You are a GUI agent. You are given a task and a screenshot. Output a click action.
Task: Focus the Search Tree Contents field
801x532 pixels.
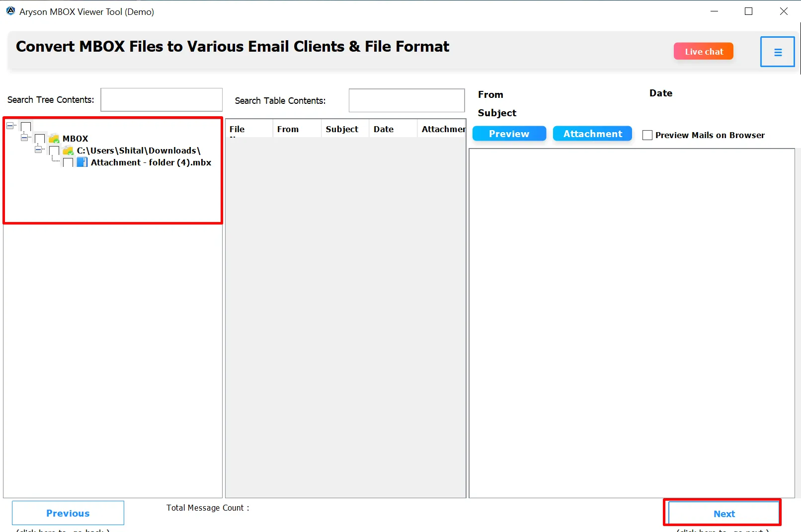(x=161, y=100)
